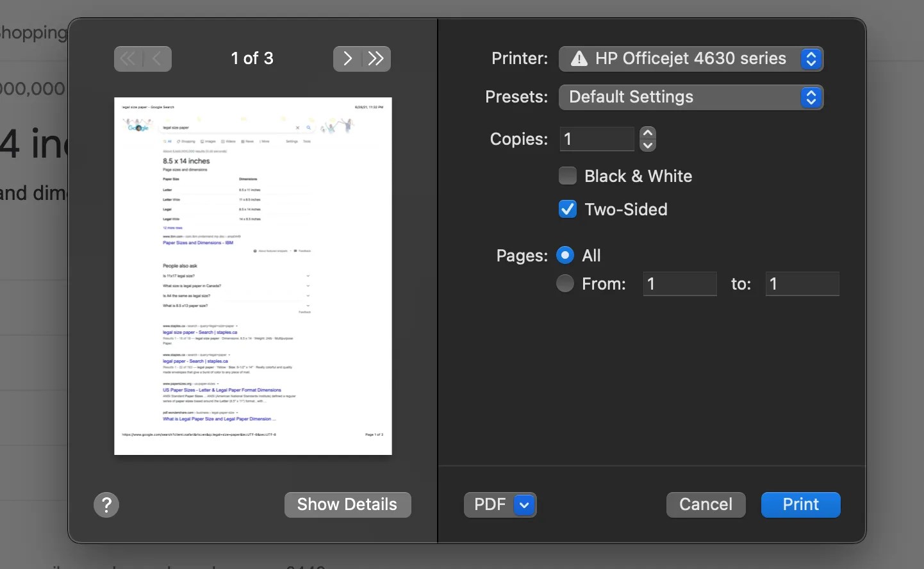924x569 pixels.
Task: Click the previous page back arrow
Action: point(157,58)
